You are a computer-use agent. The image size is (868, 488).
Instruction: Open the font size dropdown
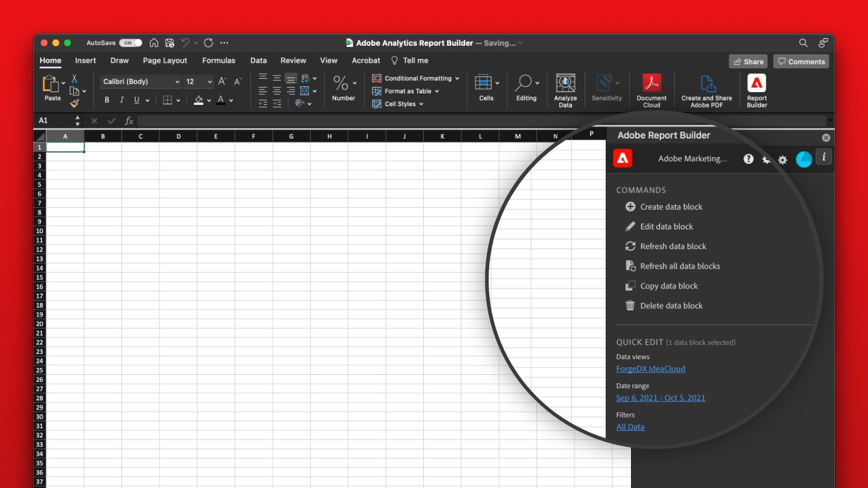click(x=210, y=82)
